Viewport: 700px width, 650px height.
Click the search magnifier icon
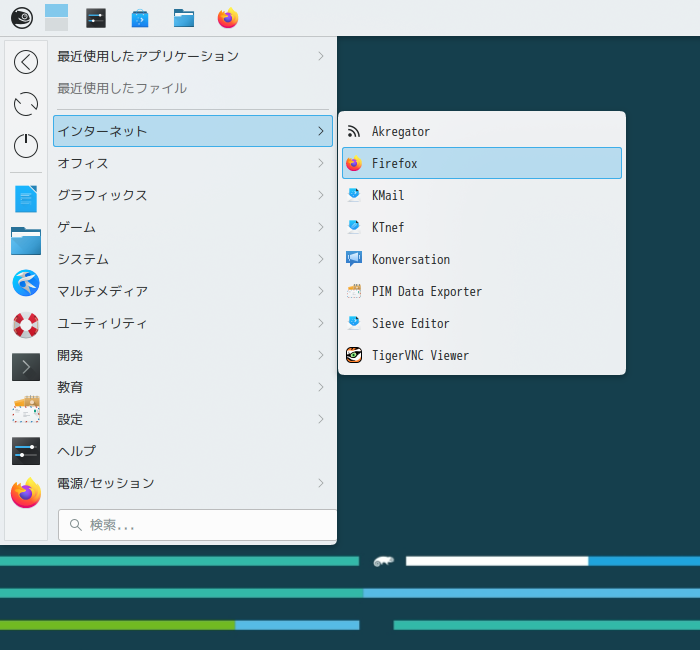pyautogui.click(x=76, y=525)
